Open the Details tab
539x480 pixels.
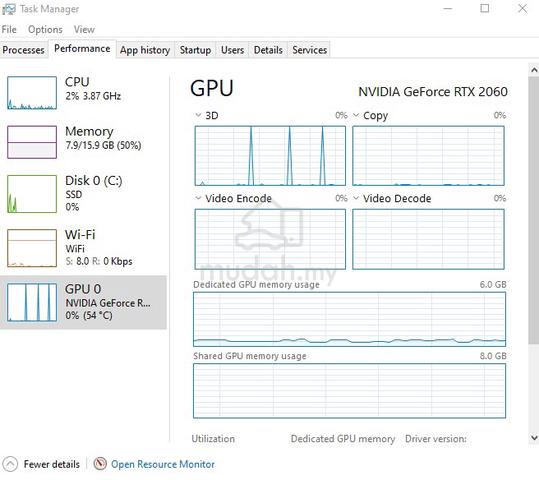tap(268, 50)
